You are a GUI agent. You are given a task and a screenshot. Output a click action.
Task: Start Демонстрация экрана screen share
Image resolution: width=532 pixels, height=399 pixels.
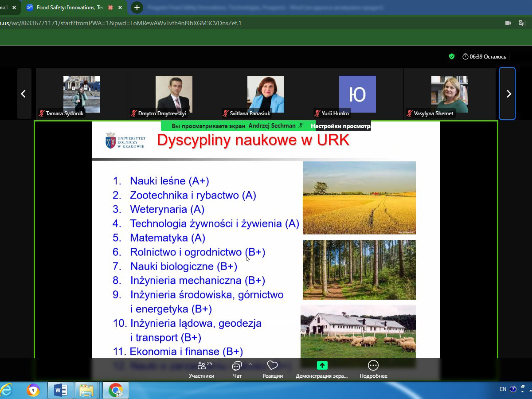point(322,369)
